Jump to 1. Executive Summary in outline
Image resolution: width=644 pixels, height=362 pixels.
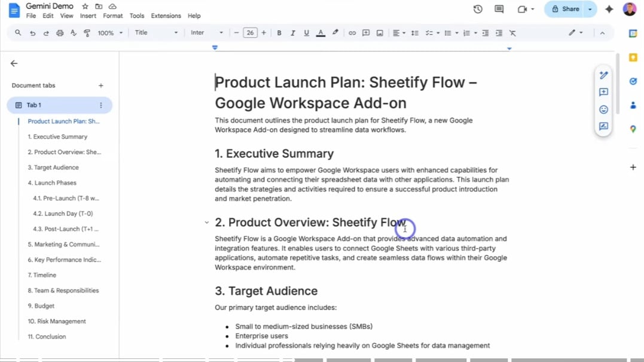(57, 136)
